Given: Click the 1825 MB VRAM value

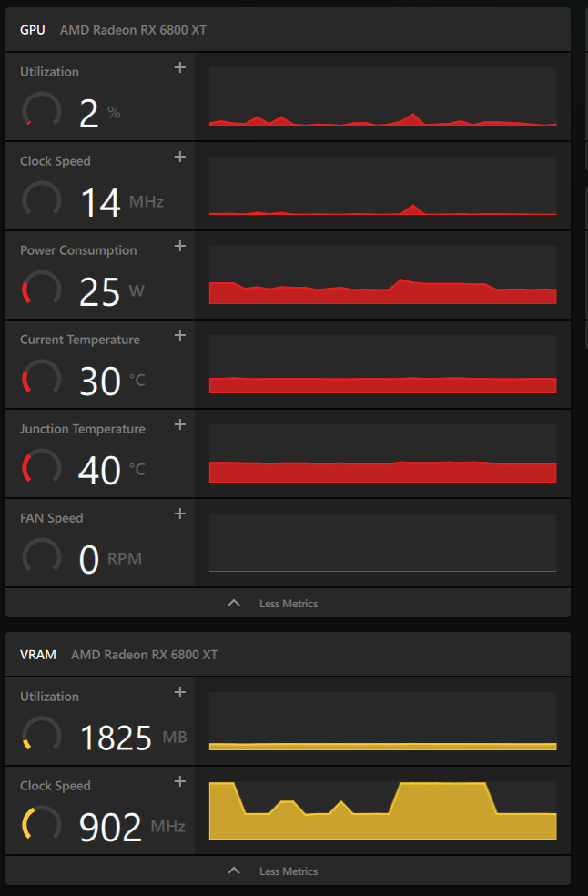Looking at the screenshot, I should pyautogui.click(x=133, y=738).
